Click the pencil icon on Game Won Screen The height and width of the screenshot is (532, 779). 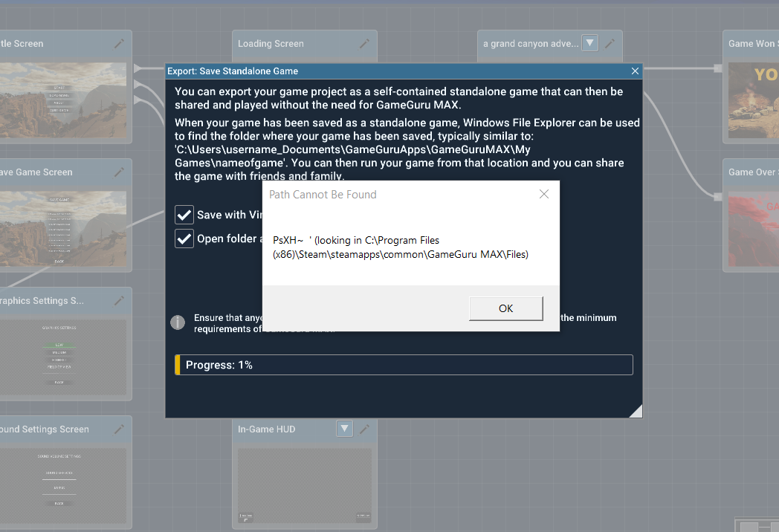pyautogui.click(x=777, y=43)
